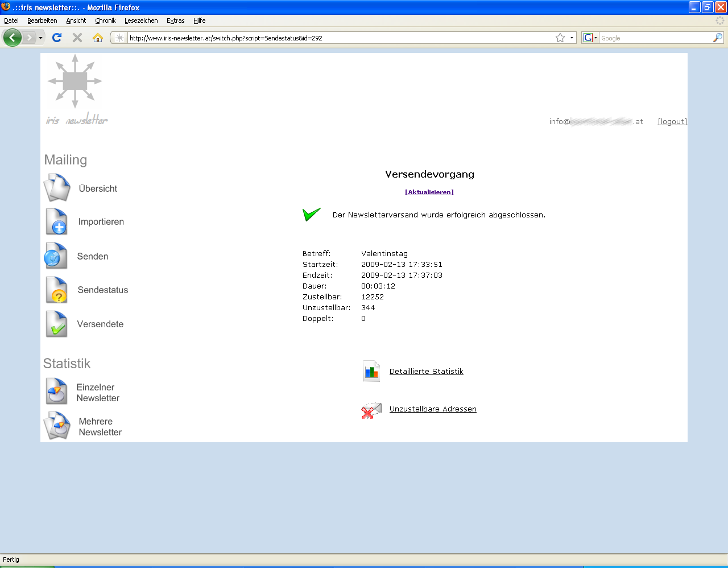
Task: Click the Aktualisieren link
Action: [x=429, y=192]
